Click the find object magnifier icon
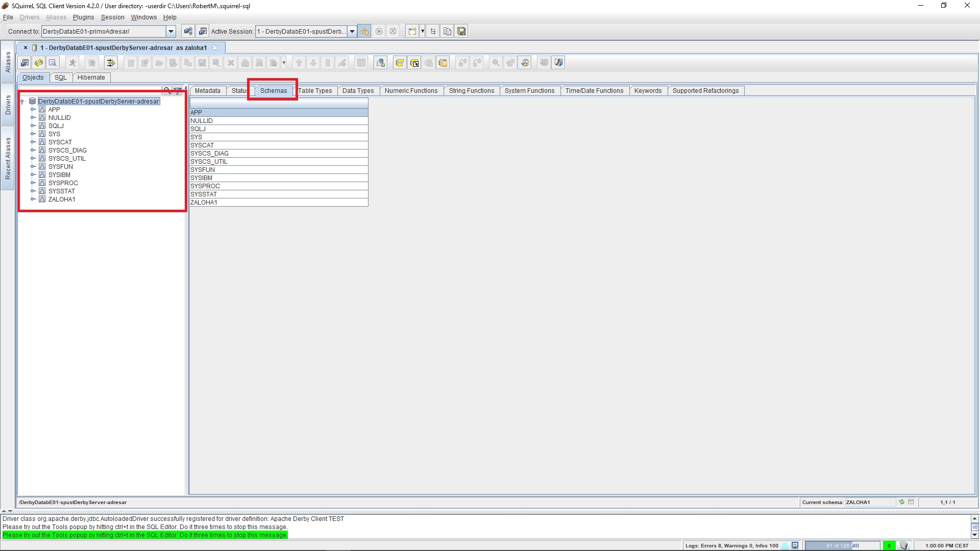980x551 pixels. tap(166, 91)
